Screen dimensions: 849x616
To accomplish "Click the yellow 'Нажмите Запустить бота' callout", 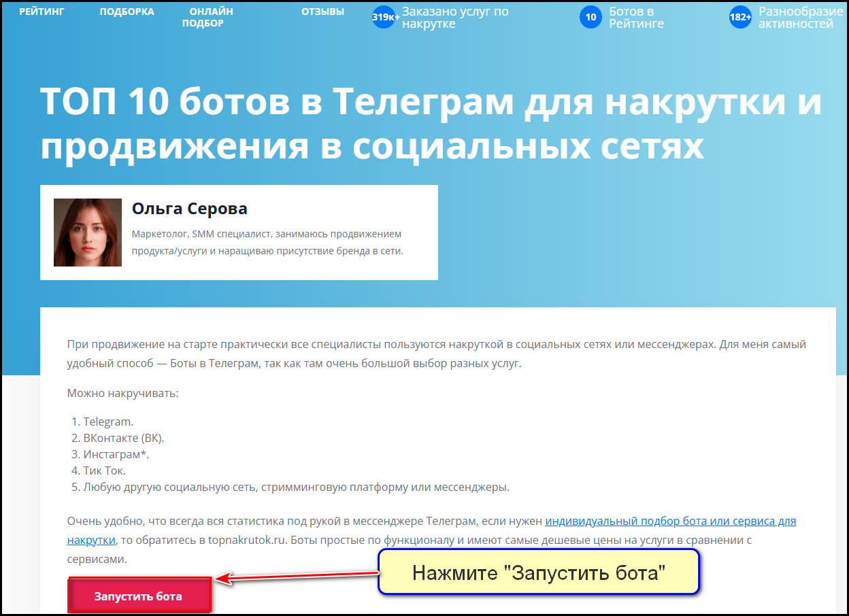I will click(538, 572).
